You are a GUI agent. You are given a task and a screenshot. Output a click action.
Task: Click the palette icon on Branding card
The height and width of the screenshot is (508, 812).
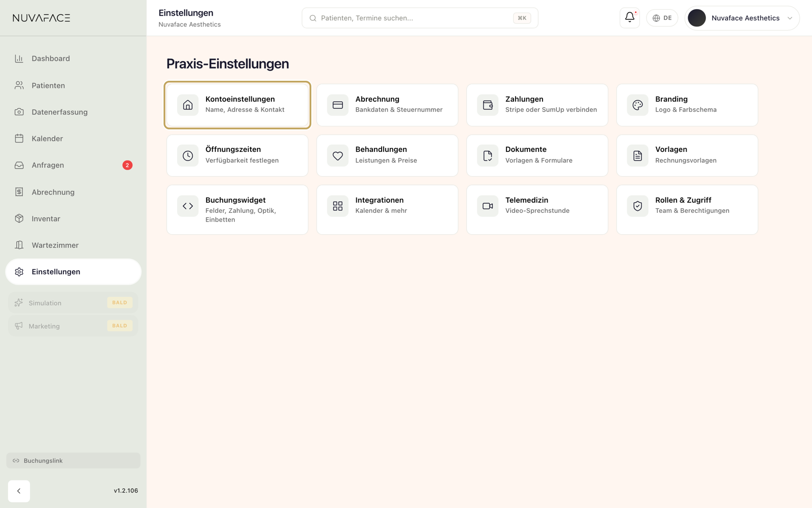(x=637, y=105)
